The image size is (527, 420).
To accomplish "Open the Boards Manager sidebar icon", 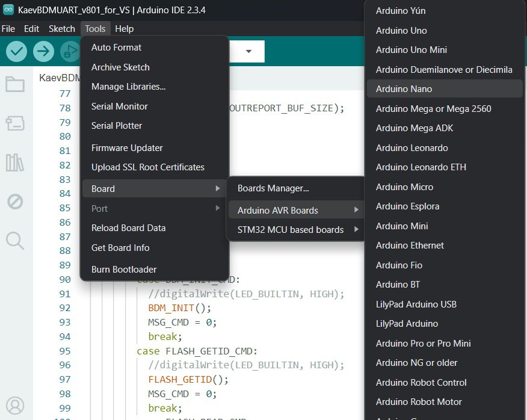I will [15, 123].
